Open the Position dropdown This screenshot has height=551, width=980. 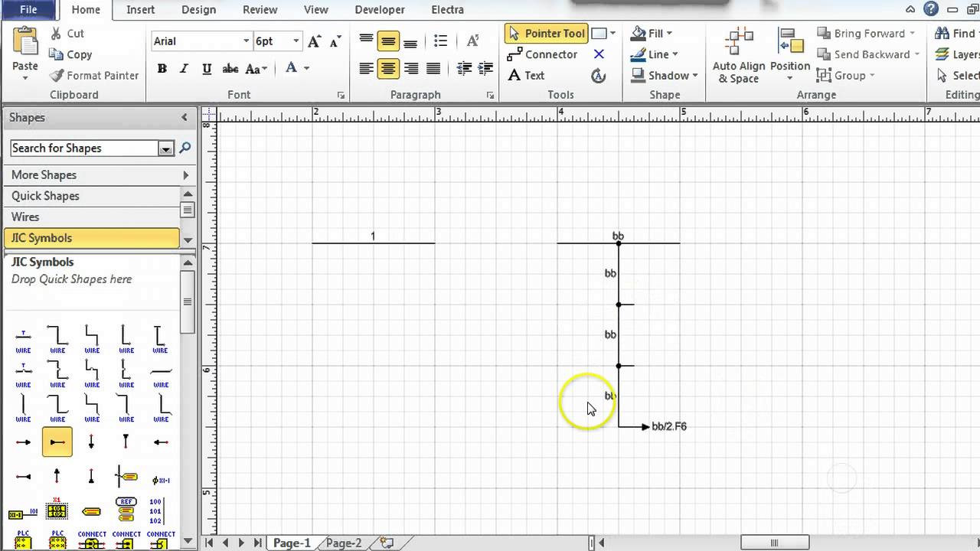point(789,55)
